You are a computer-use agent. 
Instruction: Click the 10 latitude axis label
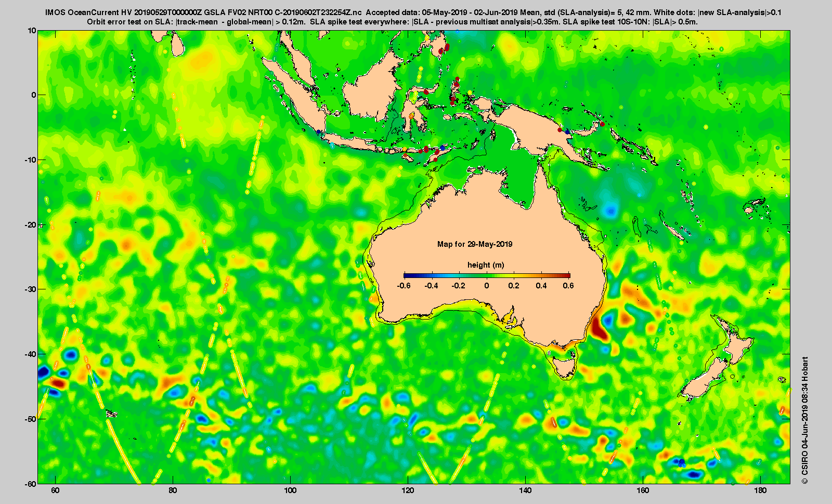tap(32, 31)
